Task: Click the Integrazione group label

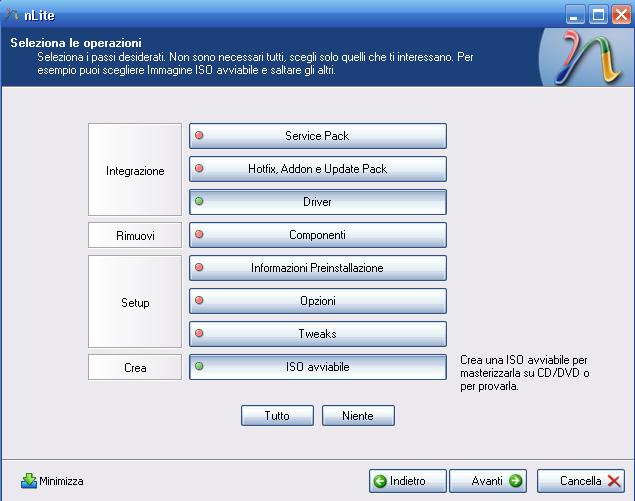Action: pos(135,171)
